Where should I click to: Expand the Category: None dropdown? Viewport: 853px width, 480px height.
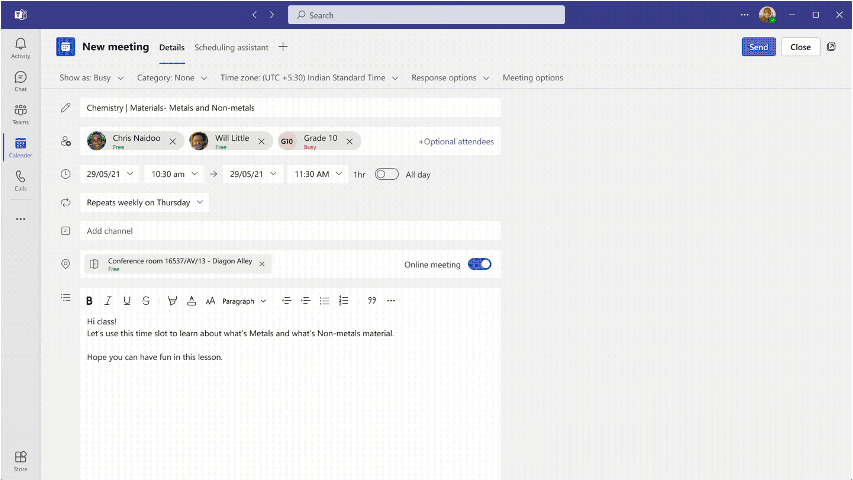[172, 78]
